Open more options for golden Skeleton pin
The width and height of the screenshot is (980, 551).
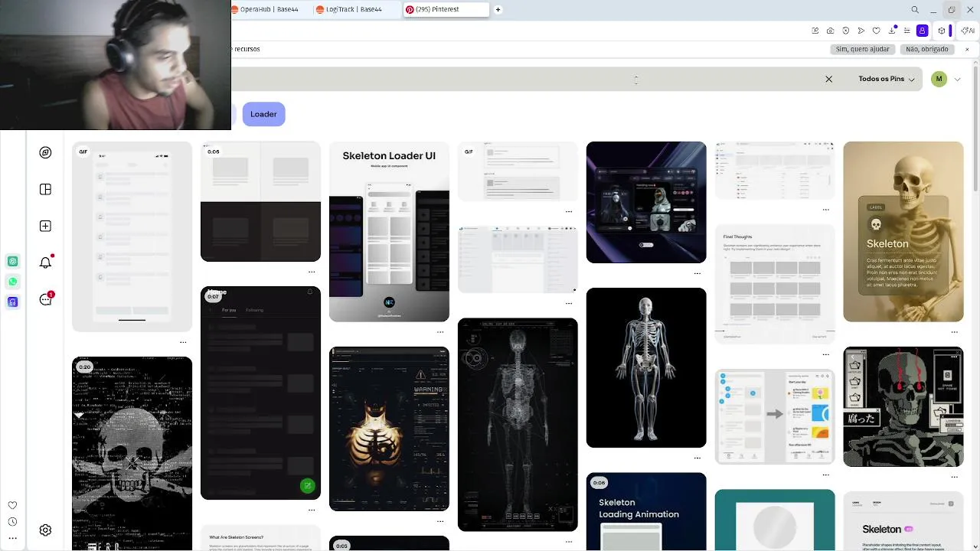[954, 332]
